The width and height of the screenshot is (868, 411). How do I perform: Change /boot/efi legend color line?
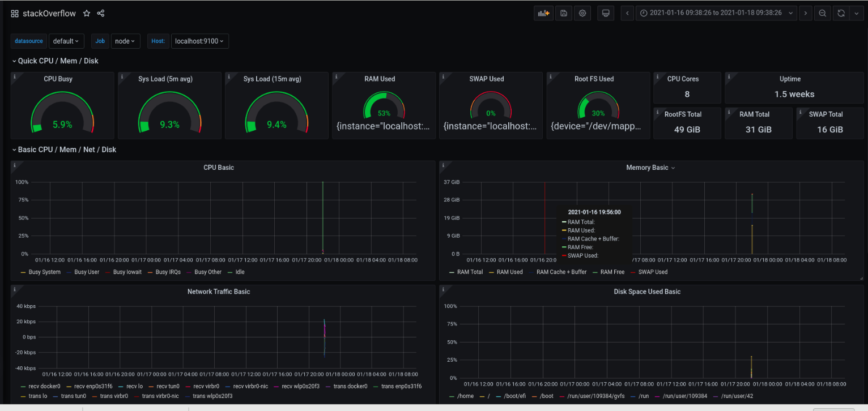tap(497, 396)
